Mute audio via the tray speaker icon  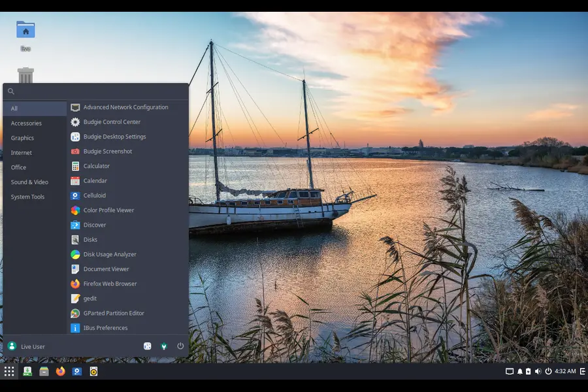[539, 371]
